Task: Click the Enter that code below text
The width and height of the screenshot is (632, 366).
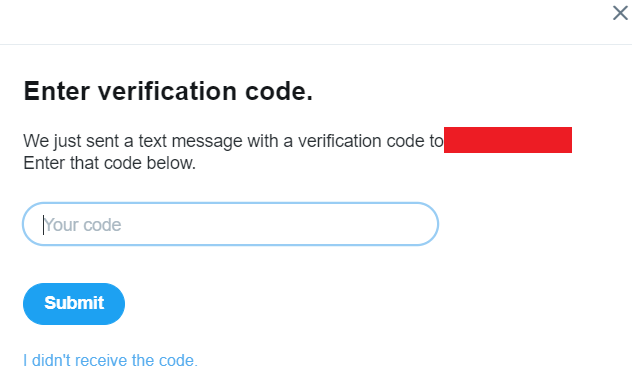Action: pos(110,163)
